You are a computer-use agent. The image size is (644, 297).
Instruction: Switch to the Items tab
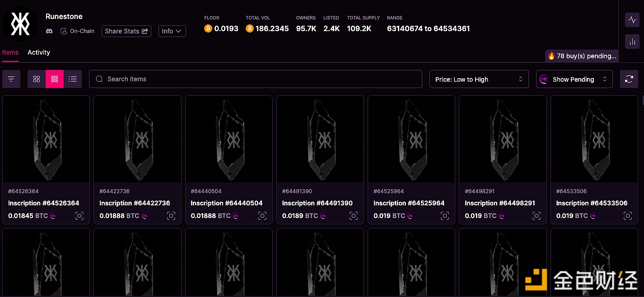coord(10,52)
